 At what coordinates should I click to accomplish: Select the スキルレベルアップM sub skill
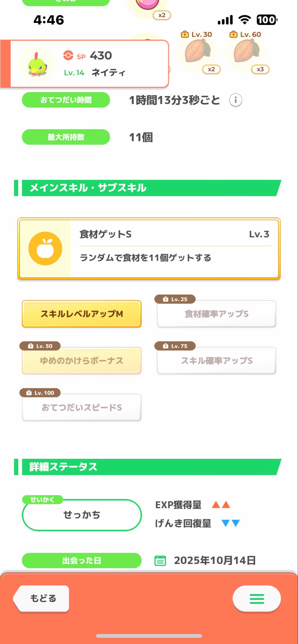click(x=82, y=314)
